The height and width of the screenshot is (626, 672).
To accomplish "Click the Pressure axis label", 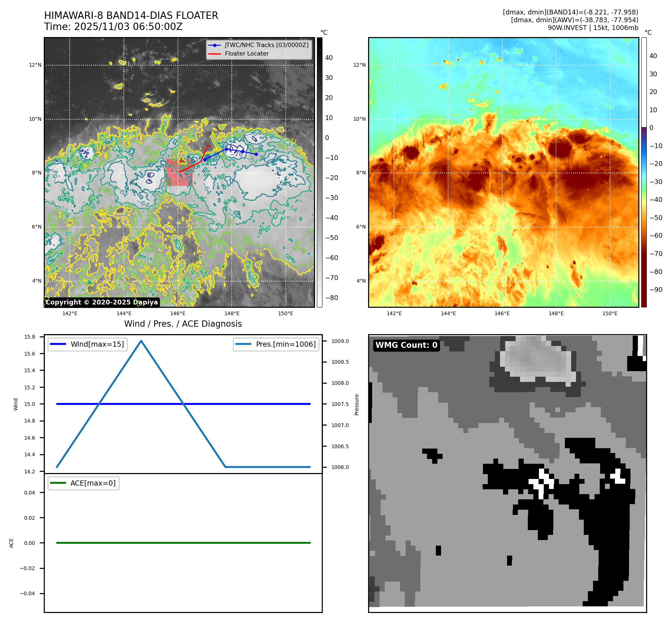I will (x=357, y=404).
